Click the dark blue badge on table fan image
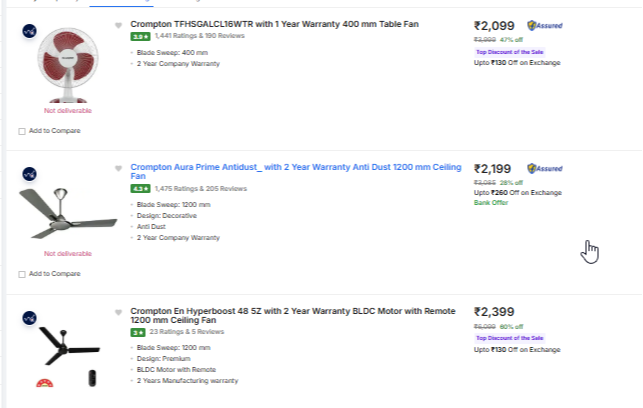This screenshot has width=643, height=408. [30, 31]
